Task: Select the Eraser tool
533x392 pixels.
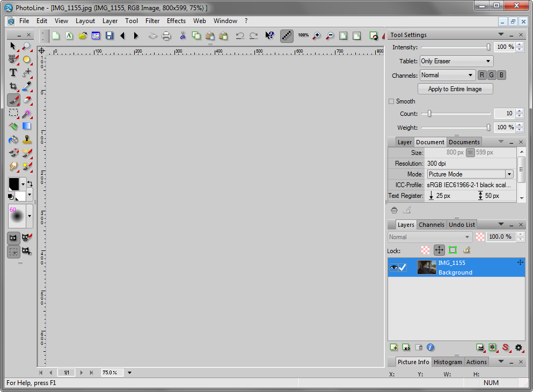Action: pos(26,100)
